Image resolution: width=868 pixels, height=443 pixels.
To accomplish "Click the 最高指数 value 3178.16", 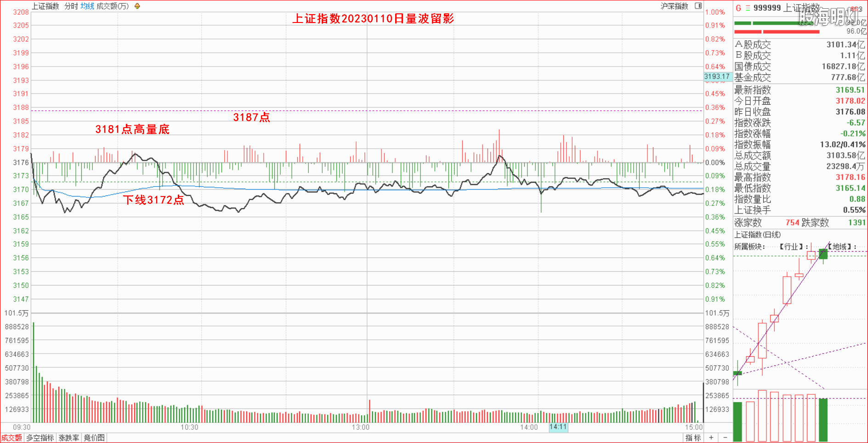I will point(850,177).
